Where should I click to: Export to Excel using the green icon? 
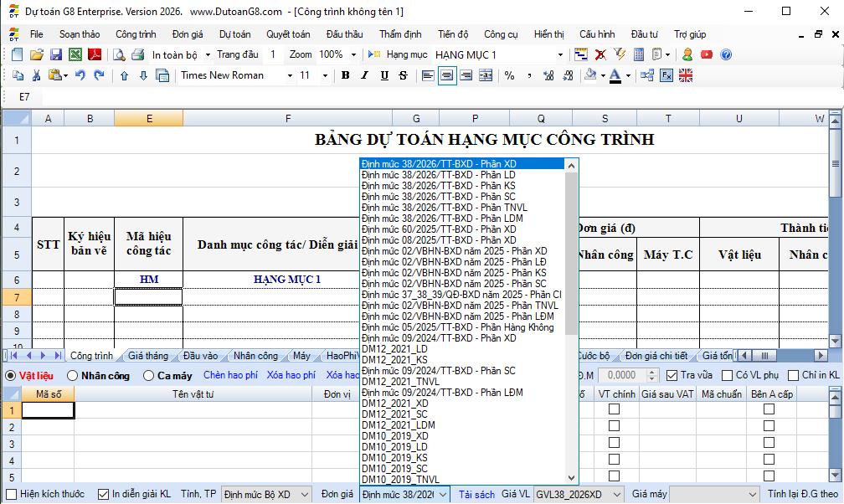click(75, 54)
